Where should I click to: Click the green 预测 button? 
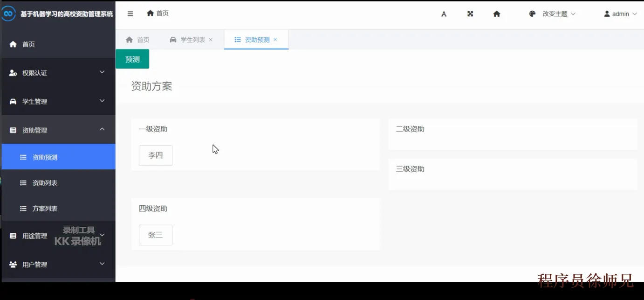click(132, 59)
